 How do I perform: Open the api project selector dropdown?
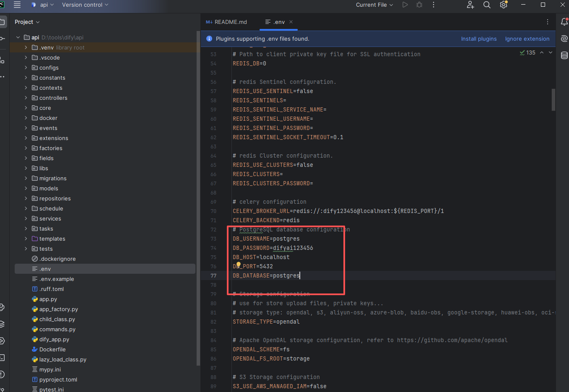(x=44, y=5)
